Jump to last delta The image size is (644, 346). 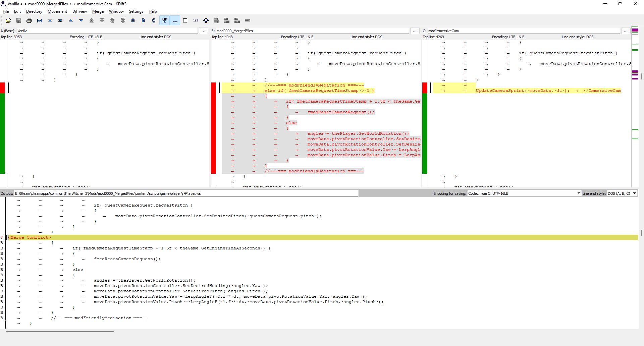coord(60,20)
